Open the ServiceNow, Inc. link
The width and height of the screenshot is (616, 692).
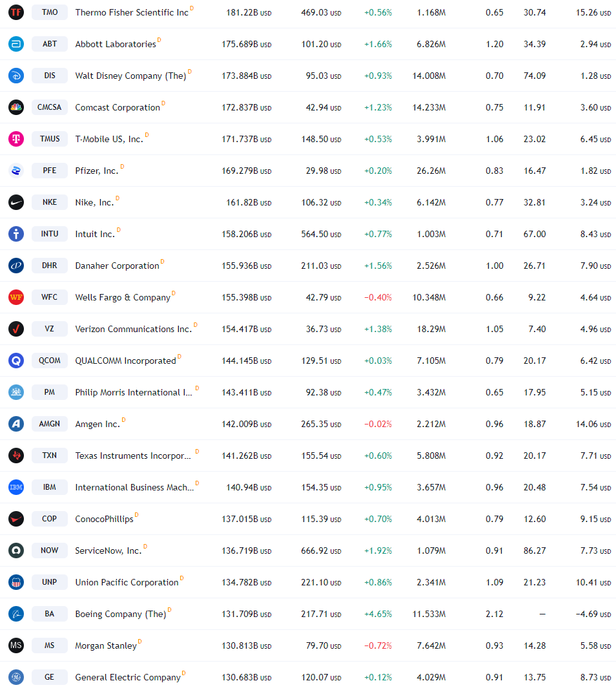pos(108,550)
